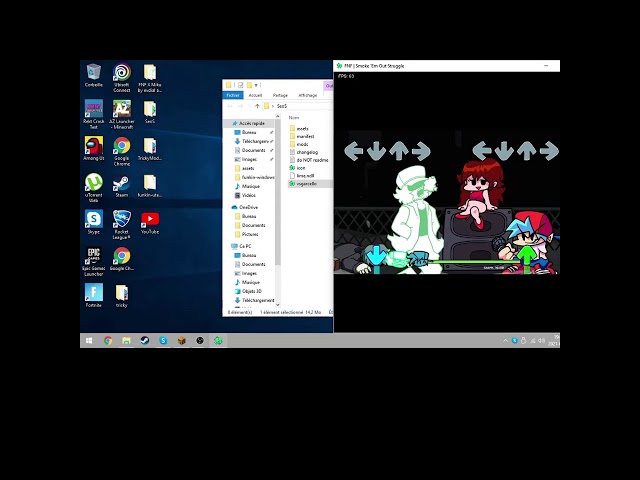This screenshot has height=480, width=640.
Task: Switch to the Affichage ribbon tab
Action: coord(307,95)
